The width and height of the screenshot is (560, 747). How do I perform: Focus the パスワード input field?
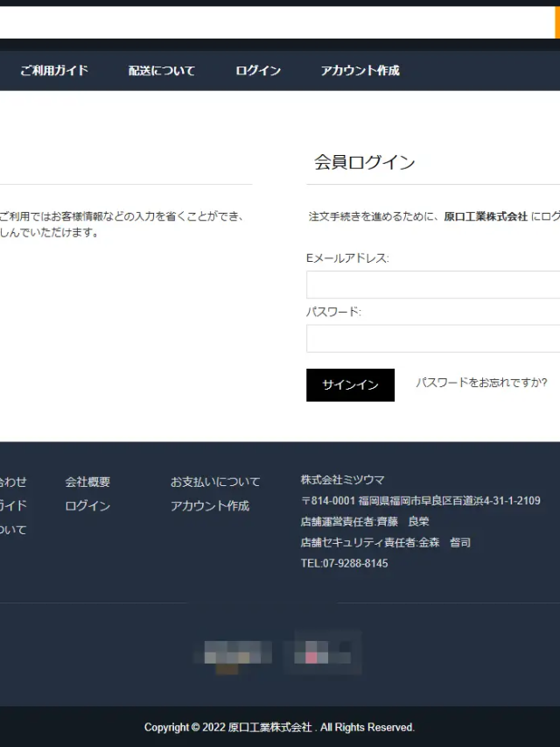tap(433, 338)
